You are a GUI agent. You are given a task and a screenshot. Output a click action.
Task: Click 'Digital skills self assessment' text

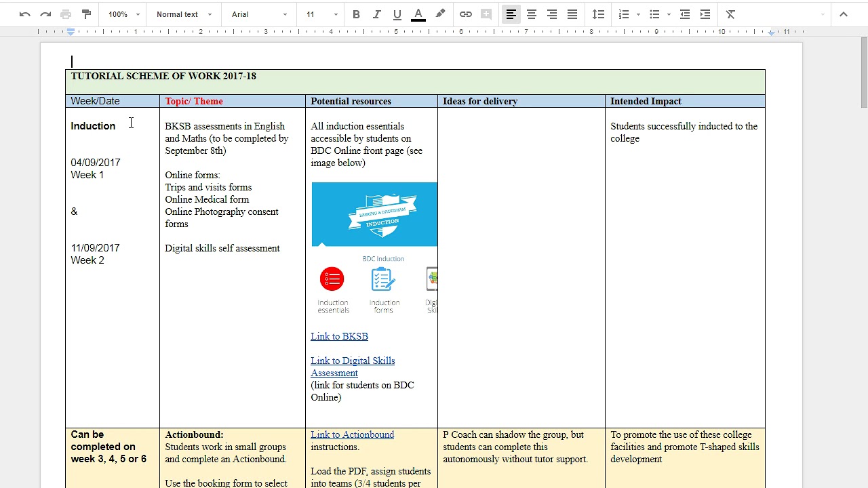coord(222,248)
